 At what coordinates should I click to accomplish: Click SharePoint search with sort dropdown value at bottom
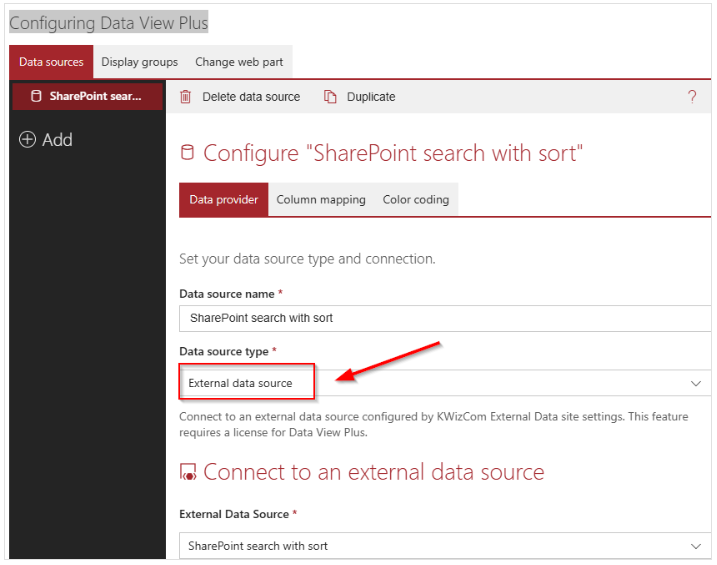pos(258,546)
